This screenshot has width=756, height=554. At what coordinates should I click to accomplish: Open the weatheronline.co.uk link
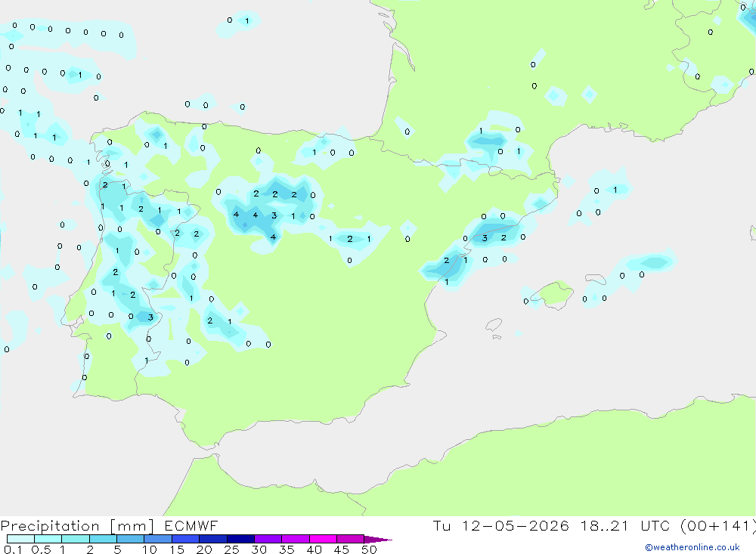pyautogui.click(x=692, y=547)
